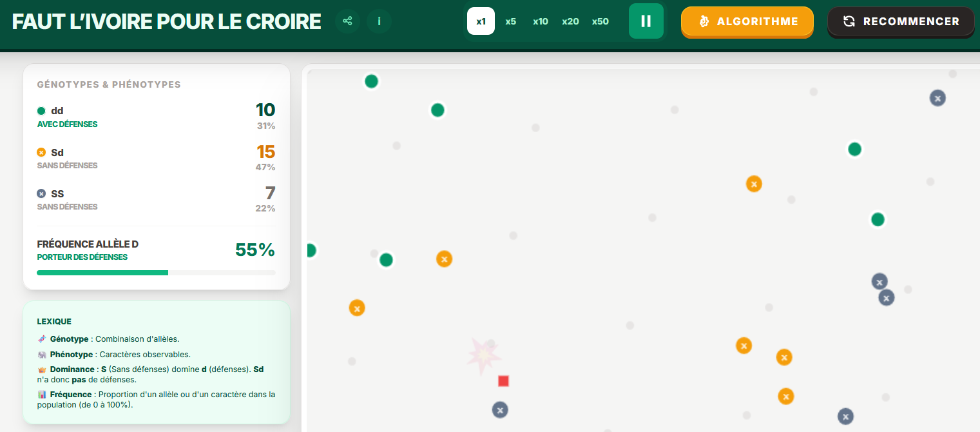Switch speed to x5
This screenshot has width=980, height=432.
510,21
